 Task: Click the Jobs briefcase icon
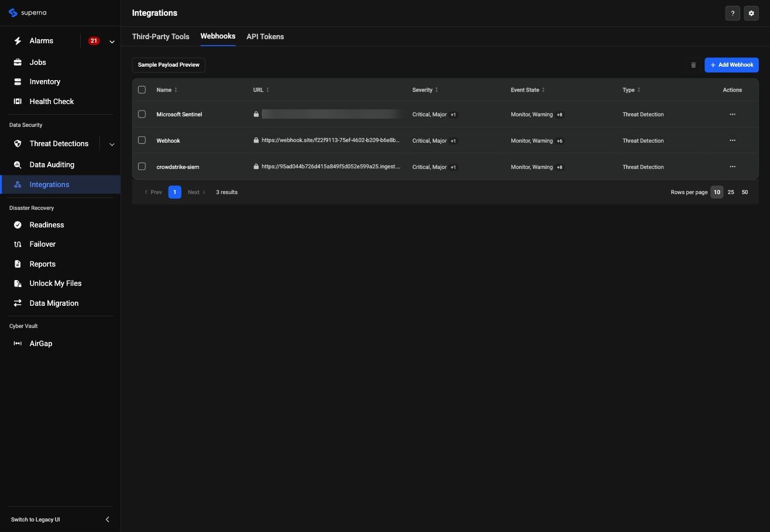[x=18, y=62]
